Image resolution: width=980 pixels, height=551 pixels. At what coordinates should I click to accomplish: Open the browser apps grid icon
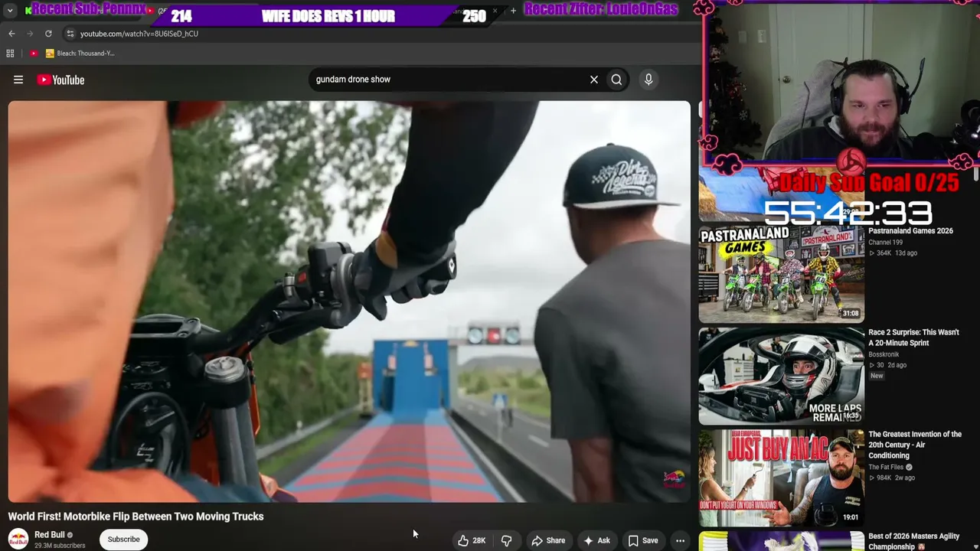(10, 54)
